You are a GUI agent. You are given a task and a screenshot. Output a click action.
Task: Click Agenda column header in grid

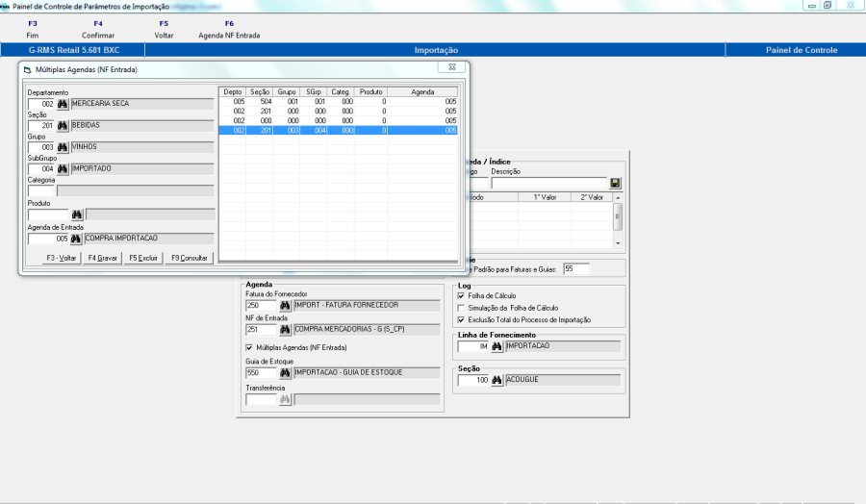pos(422,92)
